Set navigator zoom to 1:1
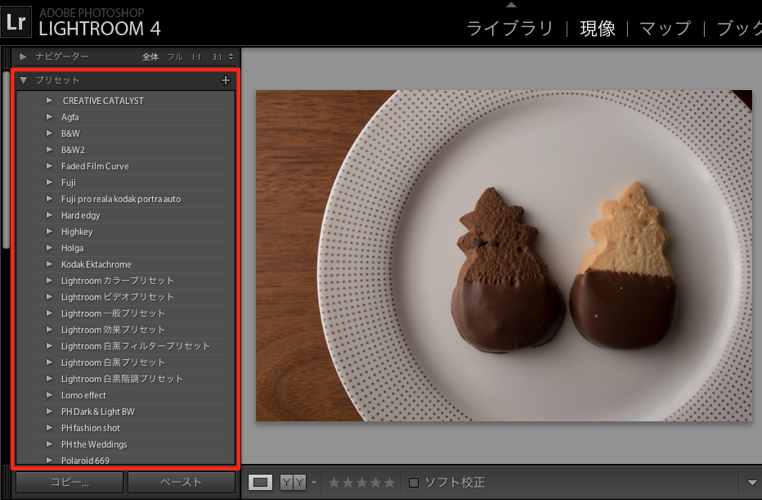The image size is (762, 500). point(196,57)
